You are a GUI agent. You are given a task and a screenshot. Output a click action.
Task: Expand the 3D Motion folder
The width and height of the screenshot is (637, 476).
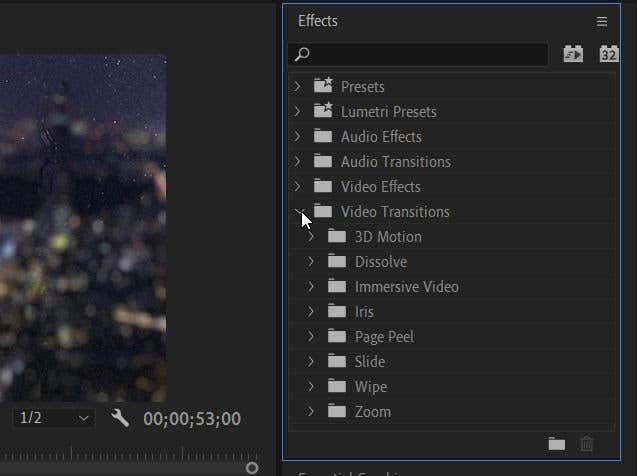311,237
